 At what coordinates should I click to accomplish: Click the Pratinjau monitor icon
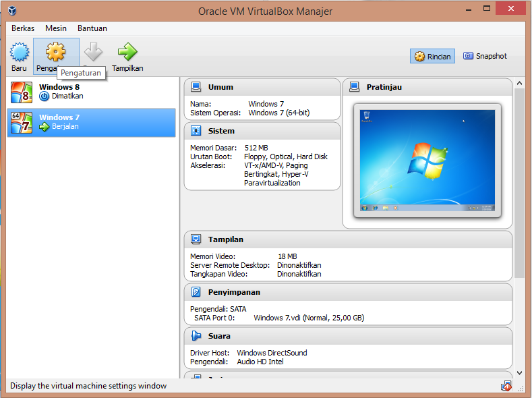point(354,87)
